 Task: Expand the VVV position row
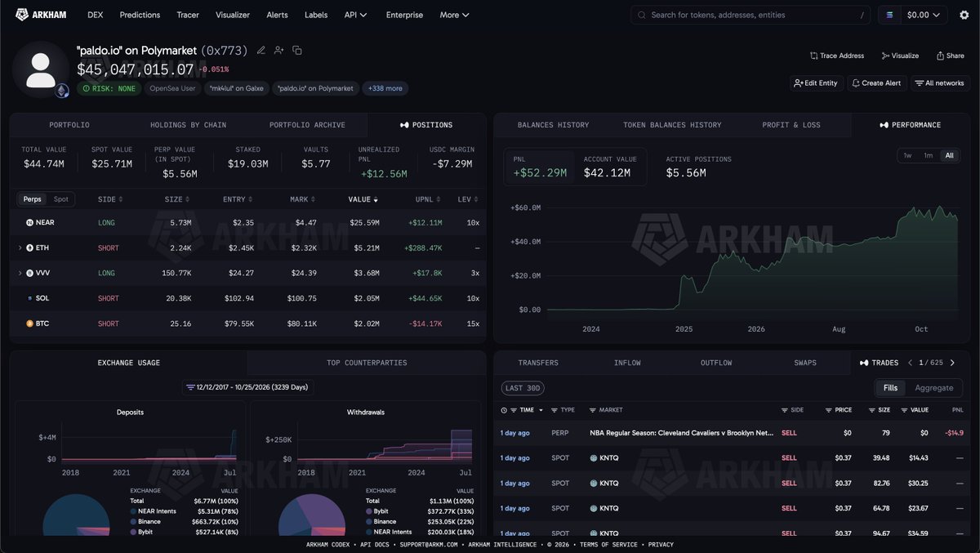pos(20,273)
